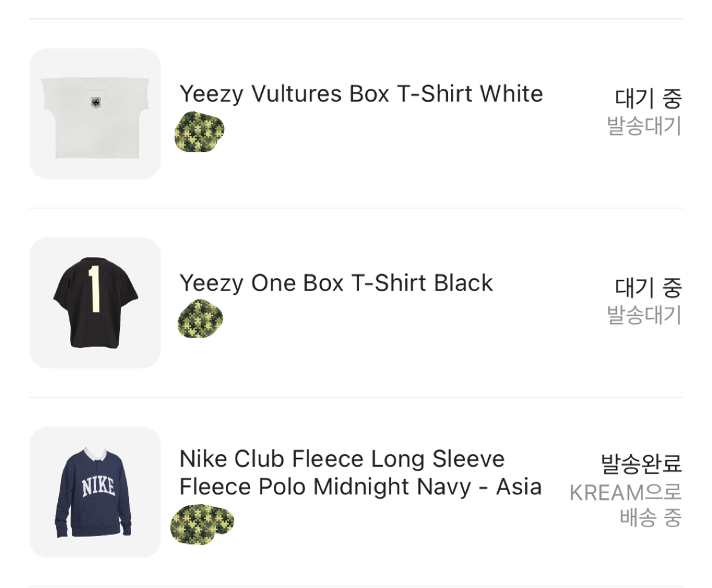Click the NIKE lettering on the navy polo

[99, 486]
